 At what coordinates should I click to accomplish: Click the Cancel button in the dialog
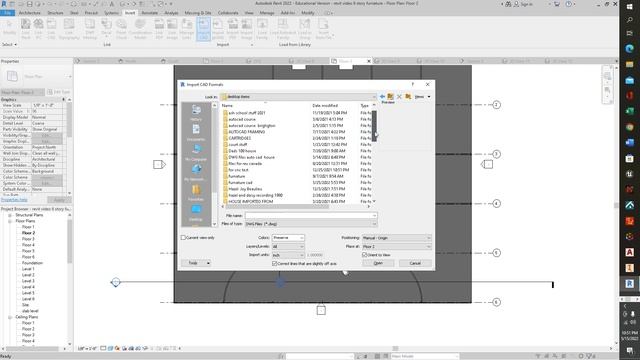point(415,263)
